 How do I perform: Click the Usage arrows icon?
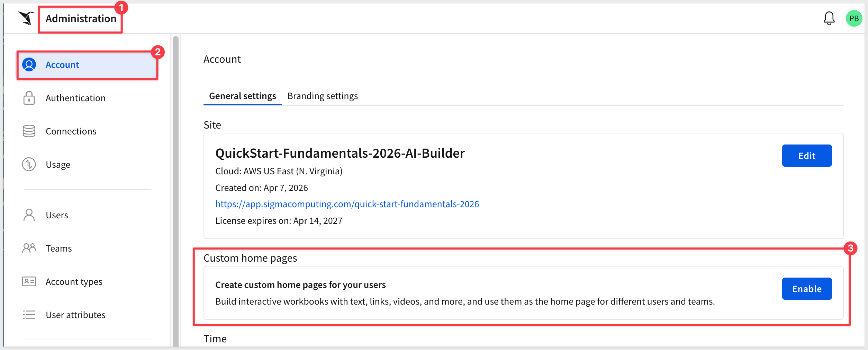(29, 165)
